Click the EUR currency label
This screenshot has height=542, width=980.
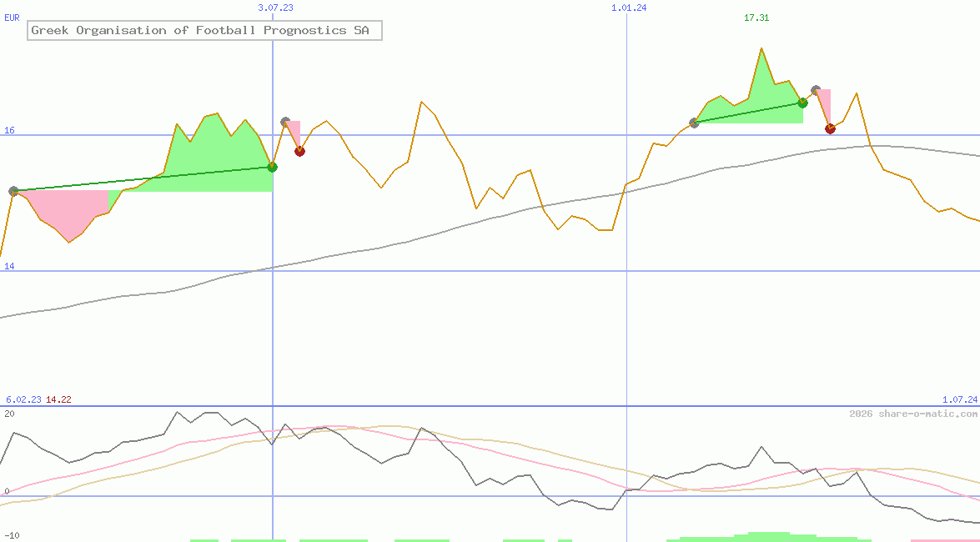pos(12,17)
